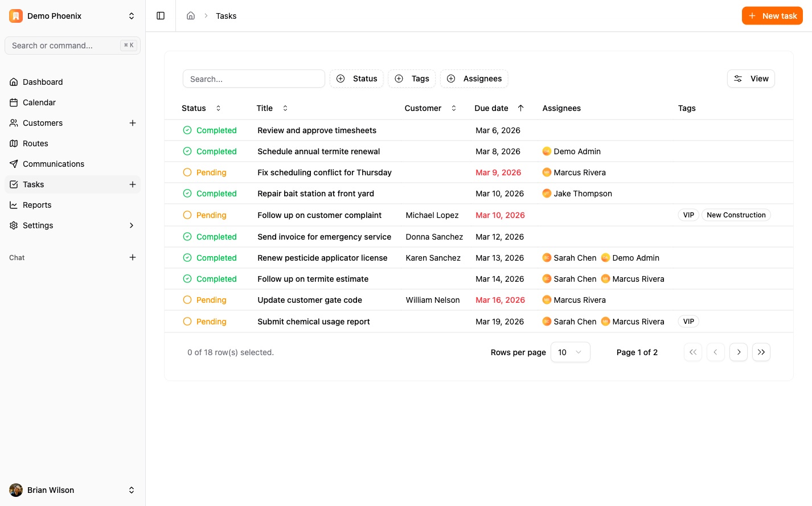Click the task Search input field
Screen dimensions: 812x506
[253, 79]
